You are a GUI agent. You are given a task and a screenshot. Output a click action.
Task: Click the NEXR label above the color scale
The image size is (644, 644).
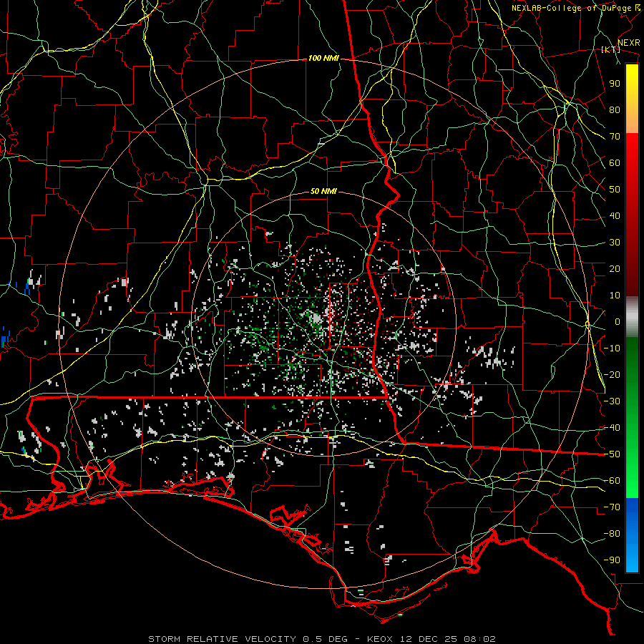point(628,43)
